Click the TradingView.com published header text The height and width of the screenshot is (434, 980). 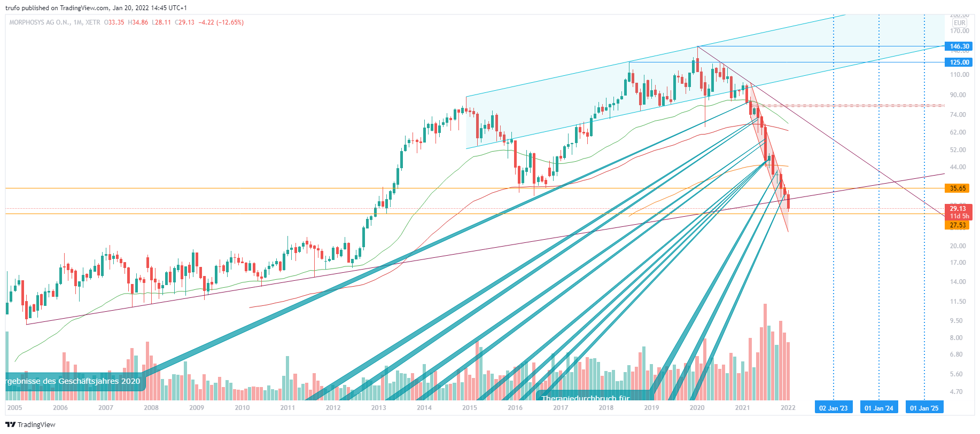tap(96, 8)
